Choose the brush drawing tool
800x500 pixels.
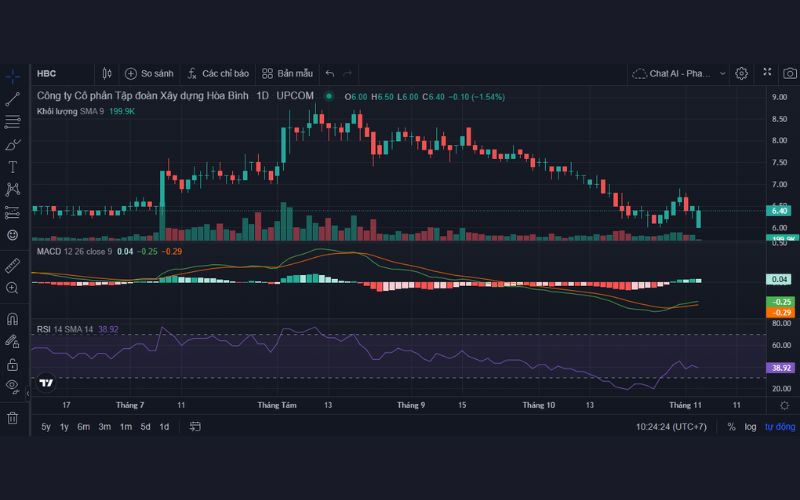point(13,145)
